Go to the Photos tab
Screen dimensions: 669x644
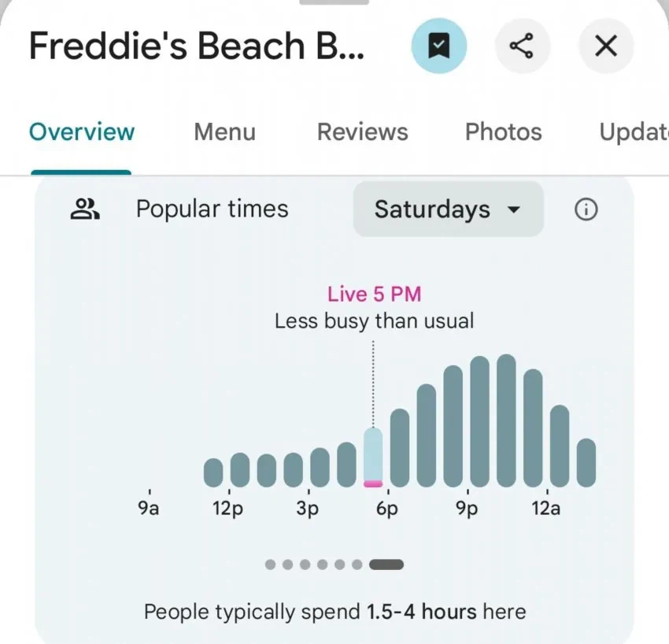coord(504,132)
